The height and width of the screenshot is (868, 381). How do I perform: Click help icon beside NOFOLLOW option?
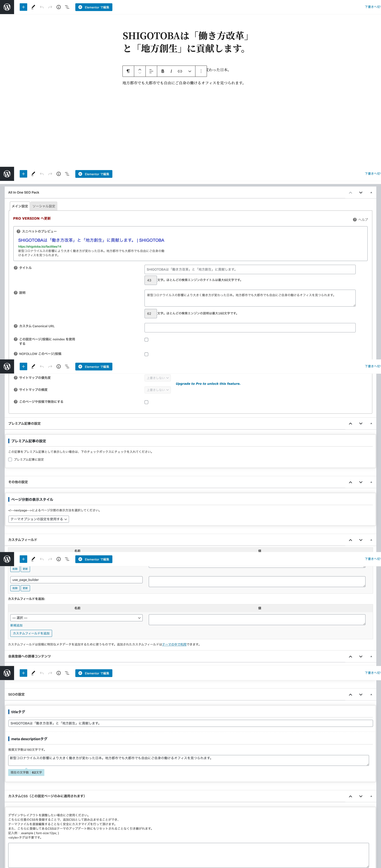pos(15,354)
